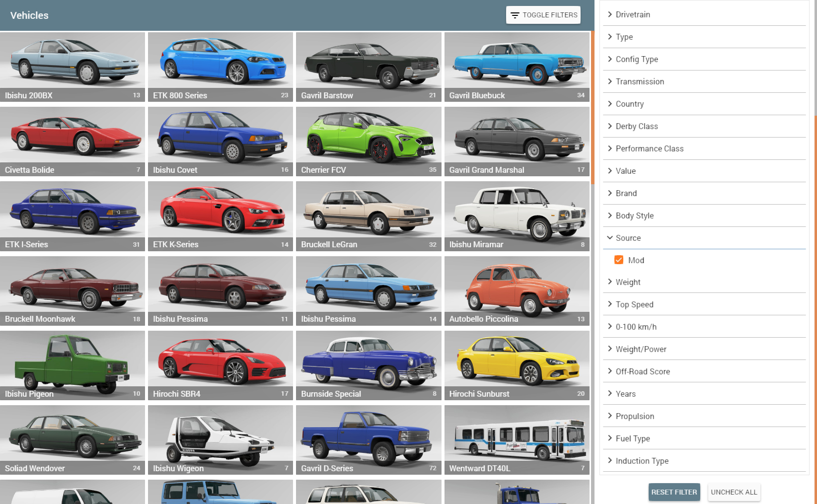Viewport: 817px width, 504px height.
Task: Show the Brand filter options
Action: click(704, 193)
